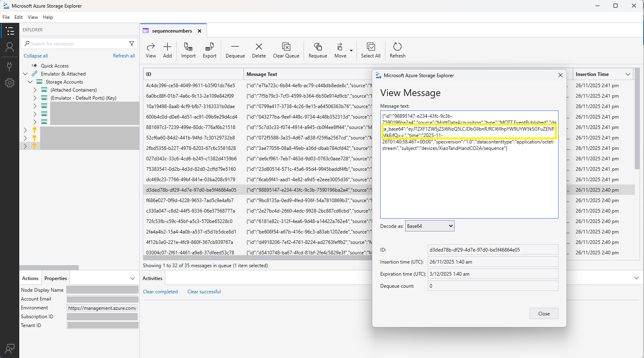This screenshot has width=644, height=358.
Task: Switch to the Properties tab
Action: 55,278
